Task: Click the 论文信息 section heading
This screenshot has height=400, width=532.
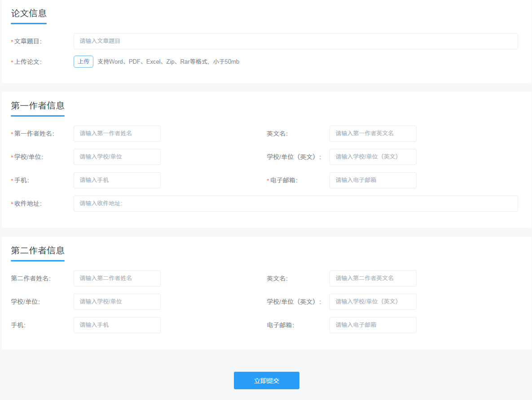Action: pyautogui.click(x=29, y=13)
